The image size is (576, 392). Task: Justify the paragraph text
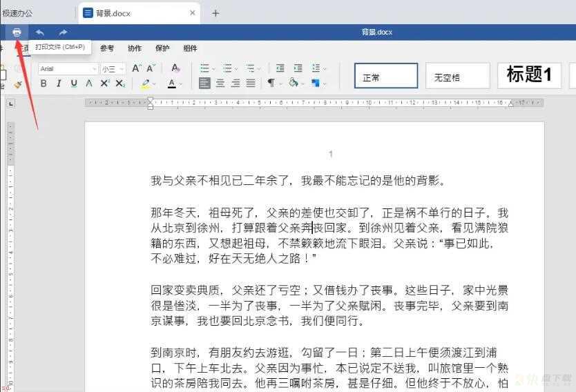click(x=251, y=84)
